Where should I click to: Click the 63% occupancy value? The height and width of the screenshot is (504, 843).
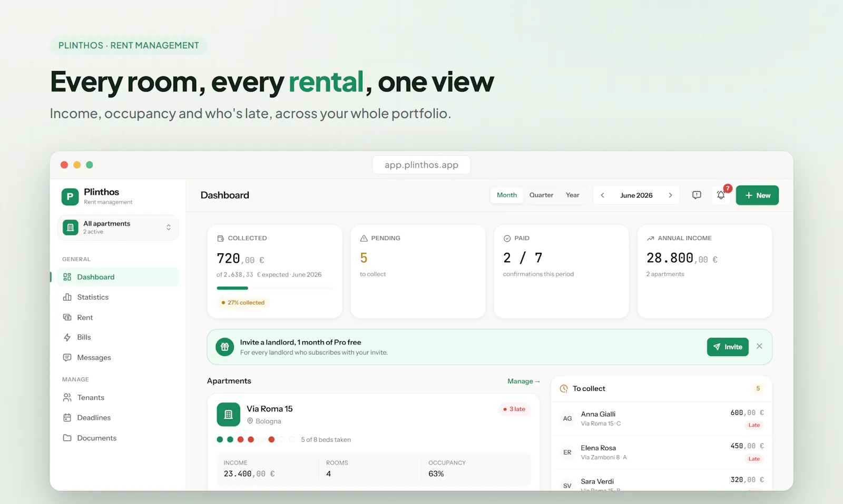pos(436,474)
